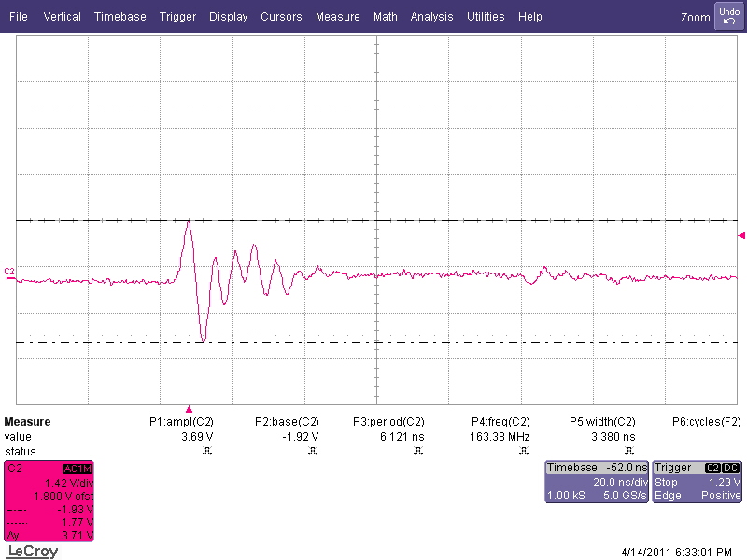Open the Measure menu
Image resolution: width=747 pixels, height=560 pixels.
338,17
